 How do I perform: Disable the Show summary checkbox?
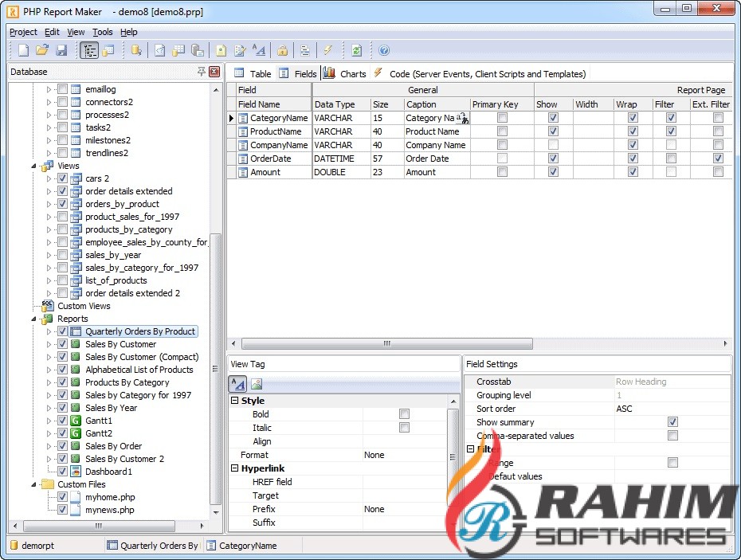(x=672, y=422)
